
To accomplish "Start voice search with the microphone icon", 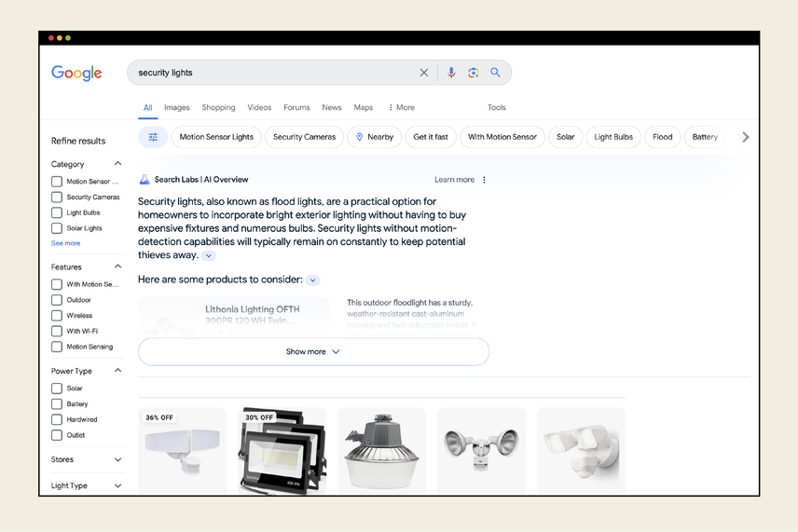I will click(x=451, y=73).
